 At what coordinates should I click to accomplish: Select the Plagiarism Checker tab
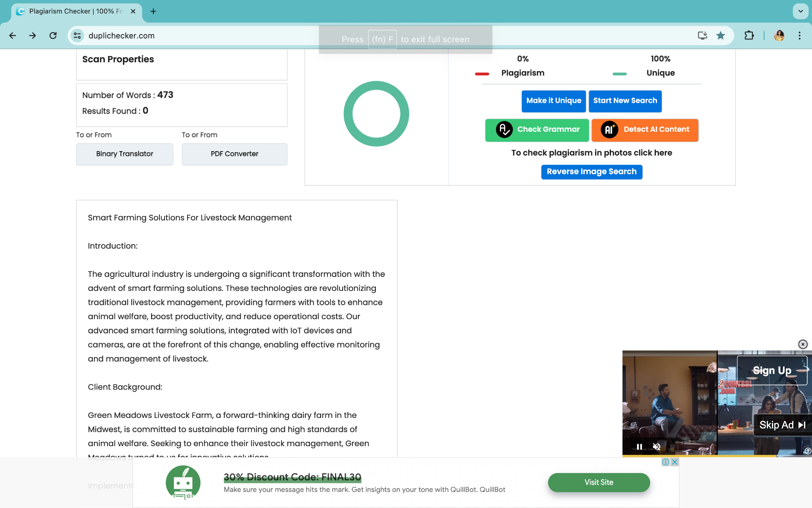71,11
